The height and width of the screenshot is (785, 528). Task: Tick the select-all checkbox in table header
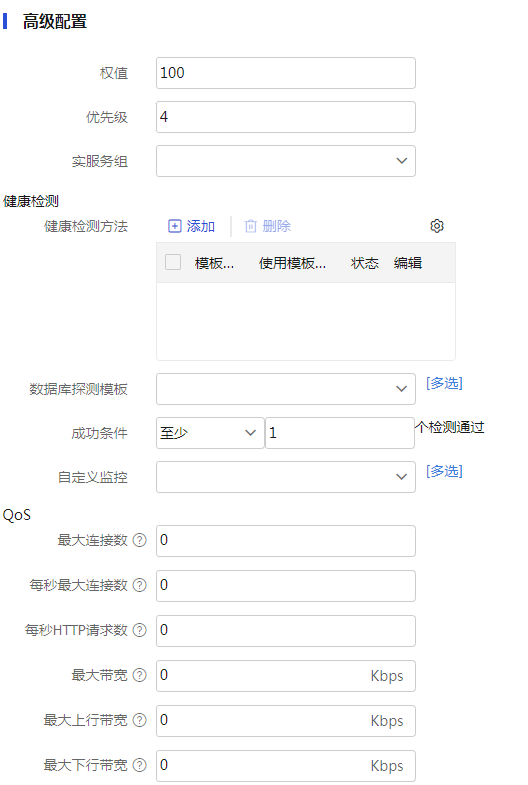coord(173,262)
